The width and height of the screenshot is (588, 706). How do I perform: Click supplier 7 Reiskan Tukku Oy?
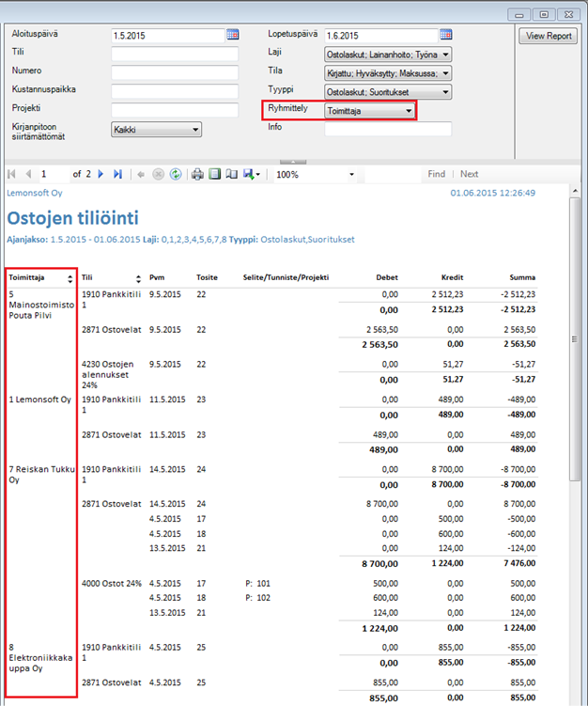click(x=42, y=474)
